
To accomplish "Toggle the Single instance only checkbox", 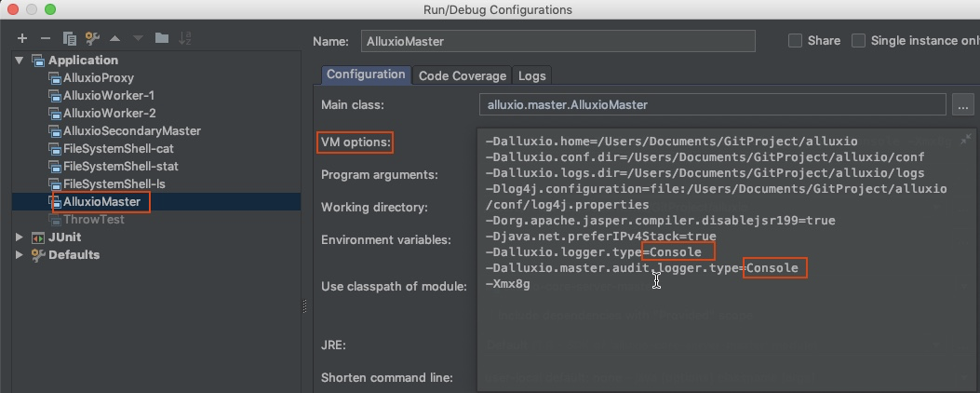I will coord(858,41).
